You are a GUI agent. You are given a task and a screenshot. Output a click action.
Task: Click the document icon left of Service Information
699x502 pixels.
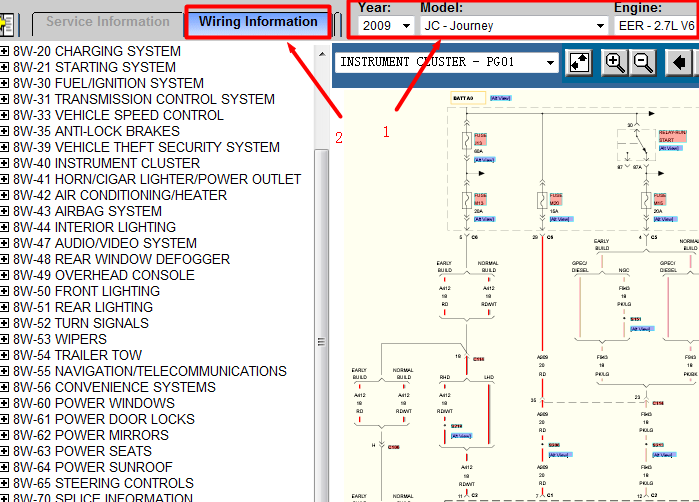[7, 24]
